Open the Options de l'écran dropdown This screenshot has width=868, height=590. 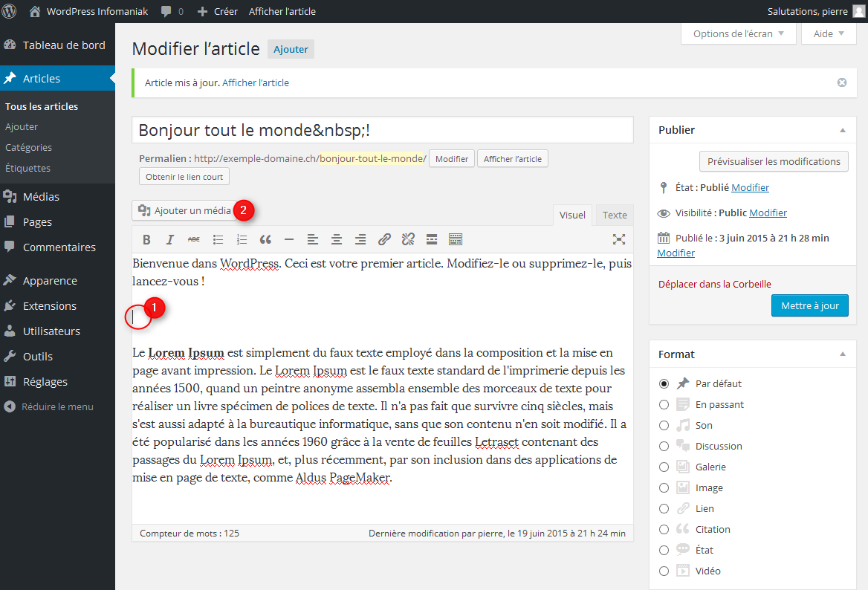coord(738,34)
